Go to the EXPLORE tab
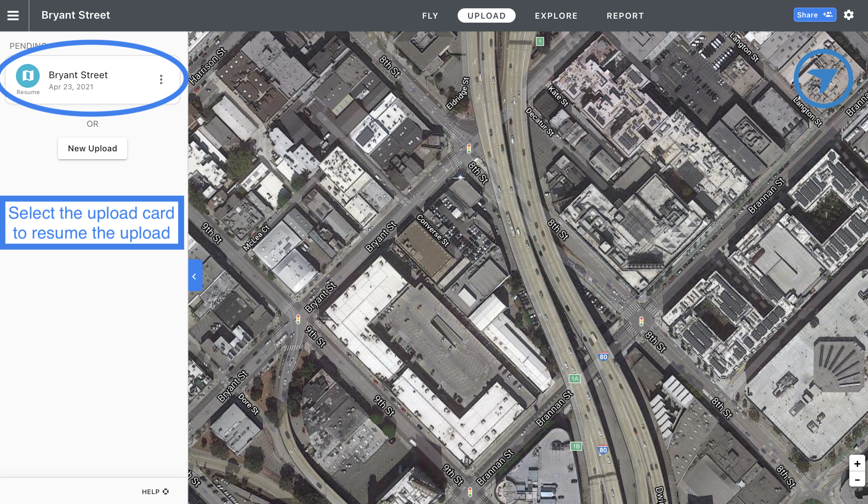The image size is (868, 504). coord(556,16)
